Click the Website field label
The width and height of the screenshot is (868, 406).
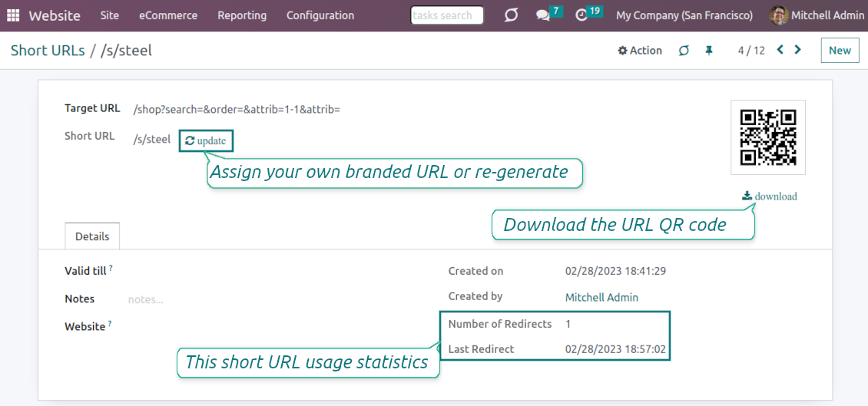(x=84, y=327)
